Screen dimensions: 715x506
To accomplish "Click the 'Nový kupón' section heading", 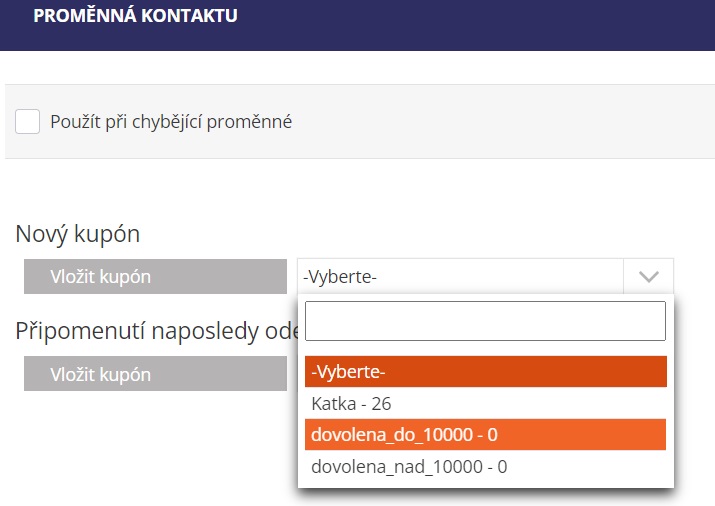I will (x=78, y=235).
